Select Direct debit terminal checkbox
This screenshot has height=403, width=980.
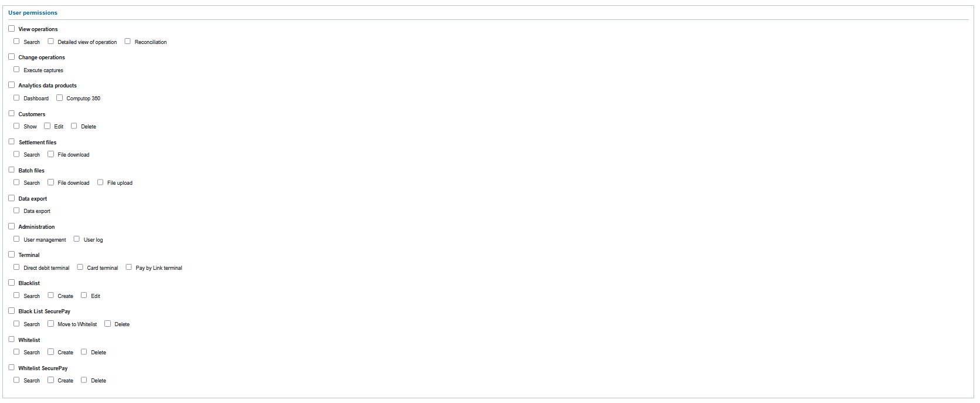click(x=16, y=267)
